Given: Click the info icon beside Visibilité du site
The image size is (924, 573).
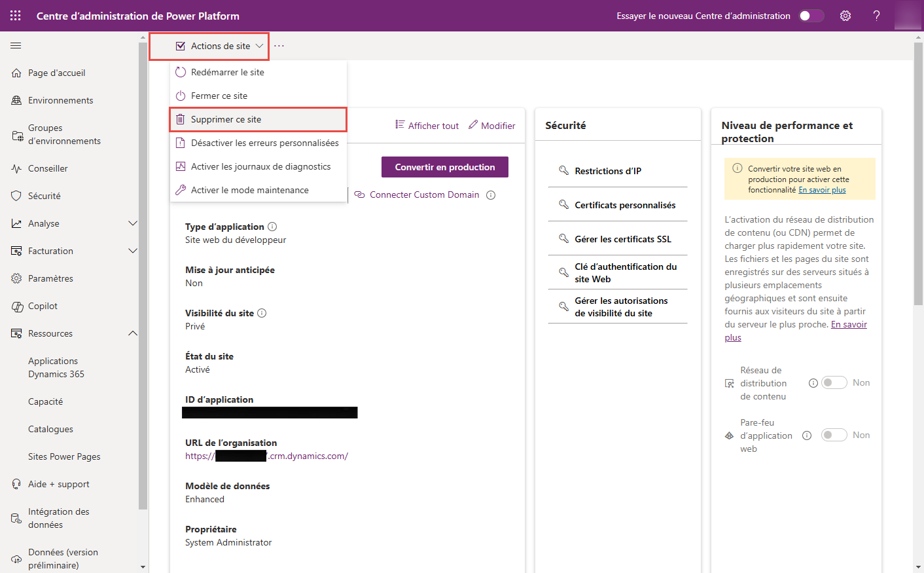Looking at the screenshot, I should [262, 313].
